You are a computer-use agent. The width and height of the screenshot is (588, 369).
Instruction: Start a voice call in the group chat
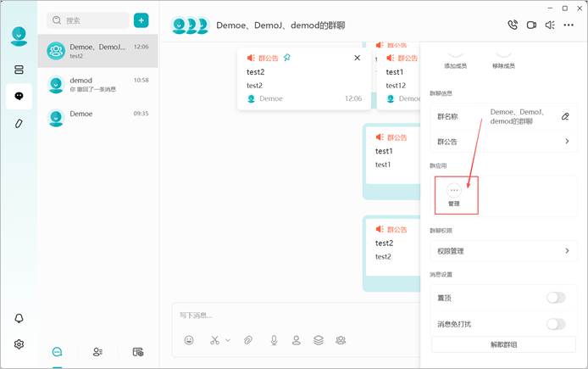click(513, 25)
